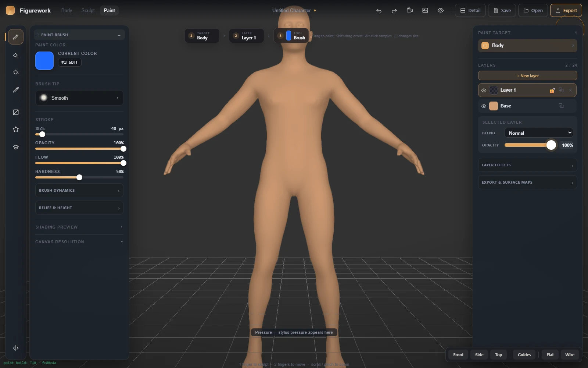Click the diagonal-slash square mask tool
This screenshot has width=588, height=368.
16,112
